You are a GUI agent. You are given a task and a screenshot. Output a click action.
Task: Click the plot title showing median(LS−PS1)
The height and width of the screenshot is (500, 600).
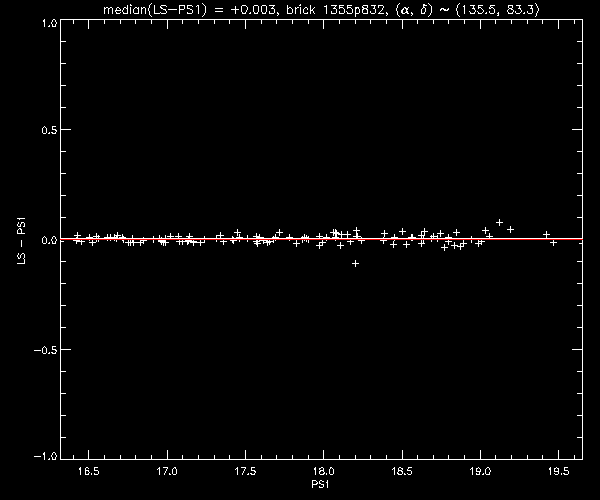(x=321, y=9)
